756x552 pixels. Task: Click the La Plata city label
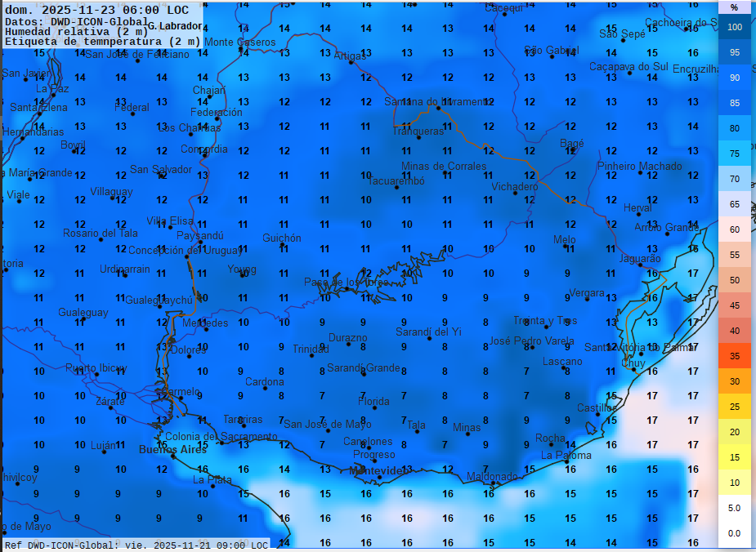pyautogui.click(x=212, y=480)
